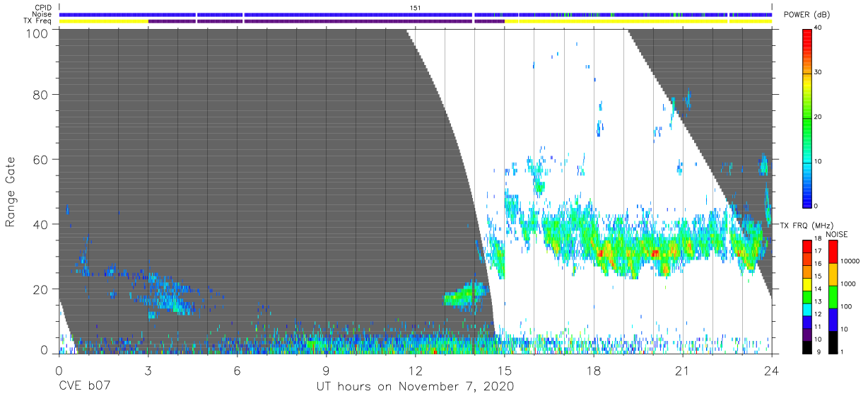Select the blue 10–100 noise legend swatch
The image size is (868, 401).
[832, 319]
